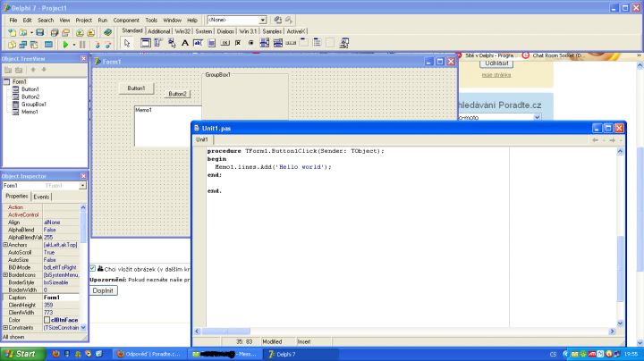Expand the Constraints property
Viewport: 644px width, 361px height.
click(x=5, y=327)
